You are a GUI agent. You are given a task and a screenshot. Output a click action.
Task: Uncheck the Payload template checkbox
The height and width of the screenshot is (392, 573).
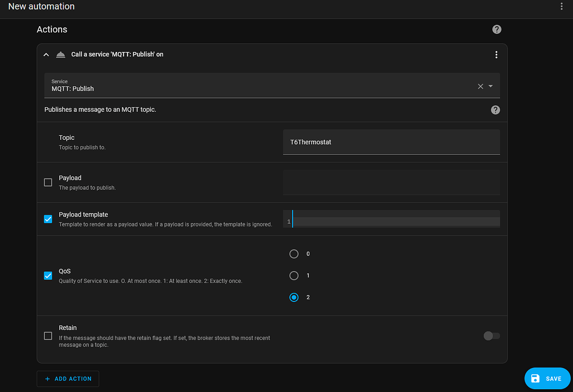(48, 219)
